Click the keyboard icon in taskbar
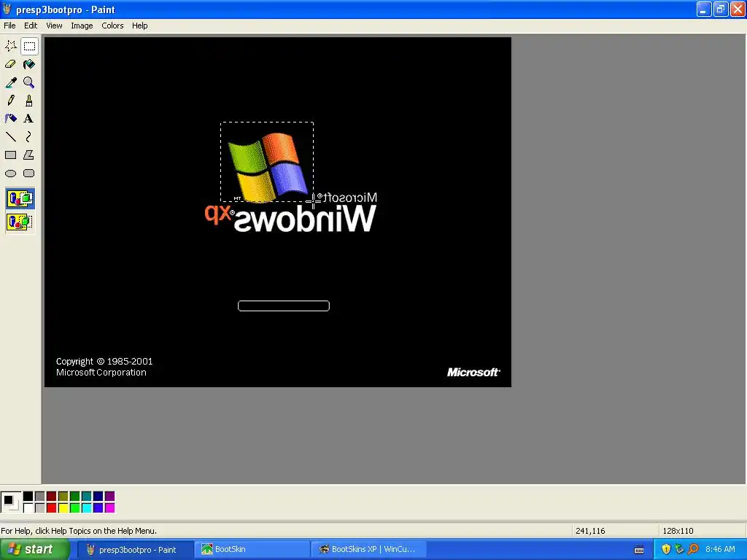The width and height of the screenshot is (747, 560). pyautogui.click(x=639, y=550)
